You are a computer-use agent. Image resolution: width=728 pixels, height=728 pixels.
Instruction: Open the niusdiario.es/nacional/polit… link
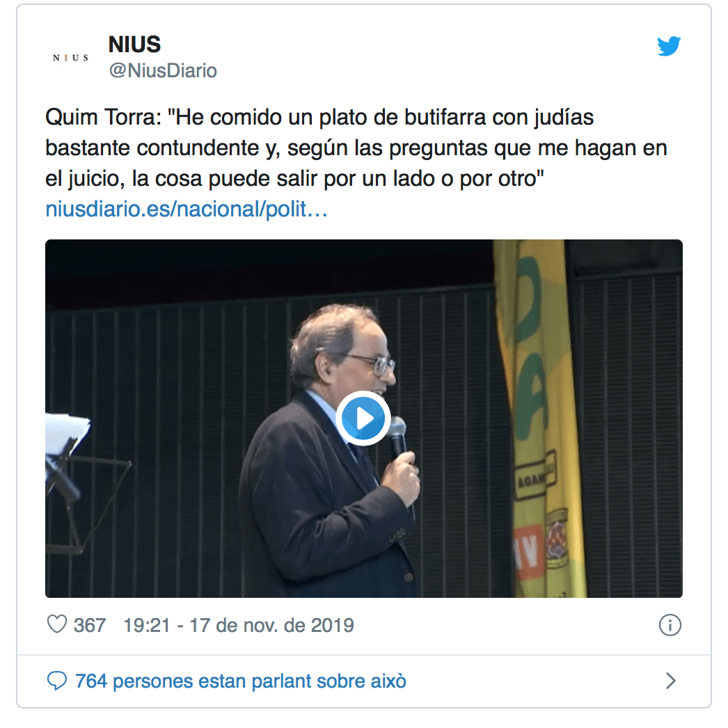tap(187, 209)
